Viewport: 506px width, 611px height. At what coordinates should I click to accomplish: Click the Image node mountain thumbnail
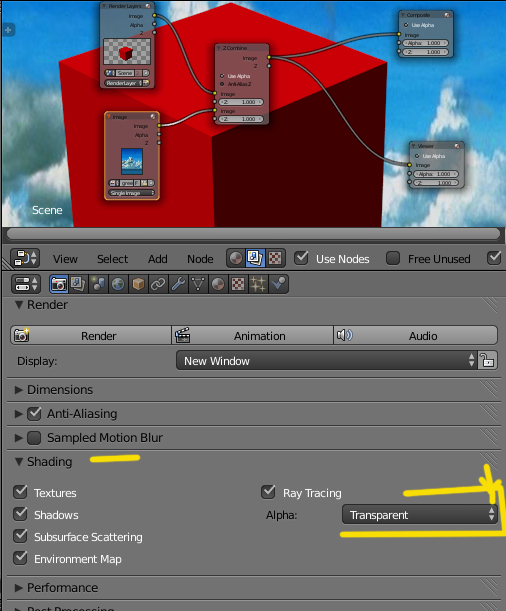point(132,161)
